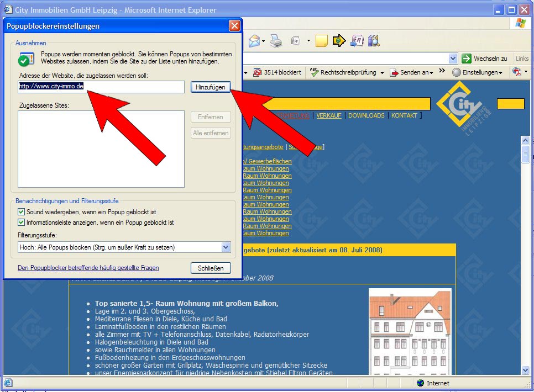Toggle Sound wiedergeben checkbox
The width and height of the screenshot is (534, 392).
tap(22, 212)
